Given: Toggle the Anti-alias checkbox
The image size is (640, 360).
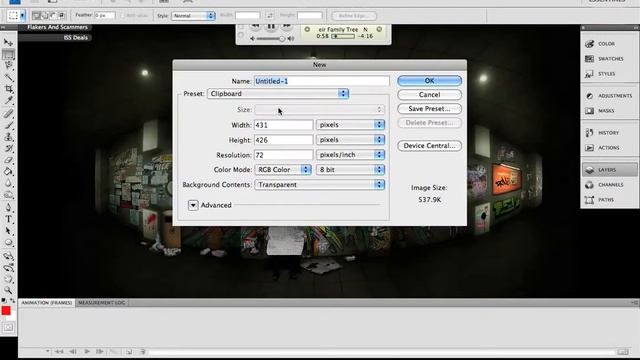Looking at the screenshot, I should click(123, 16).
